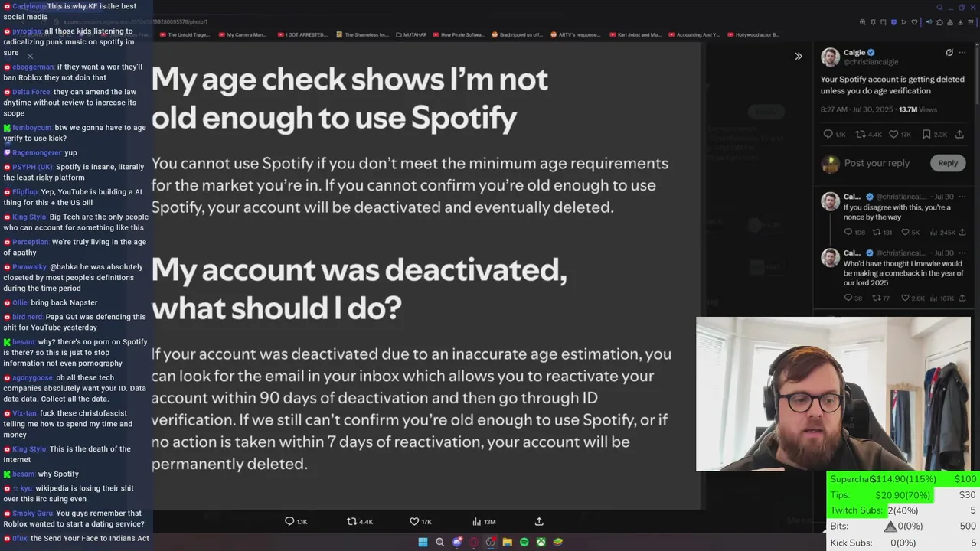Open How Pirate Softwa... bookmark

[x=457, y=34]
